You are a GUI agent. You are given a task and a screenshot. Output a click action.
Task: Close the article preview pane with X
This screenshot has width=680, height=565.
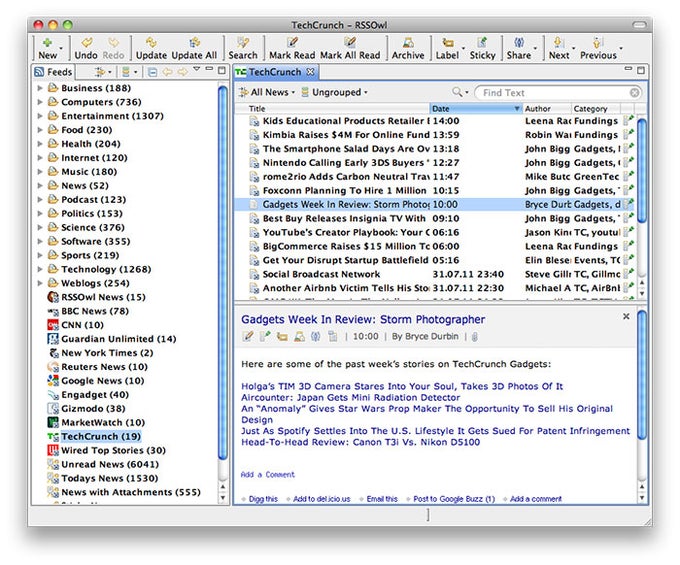point(626,317)
